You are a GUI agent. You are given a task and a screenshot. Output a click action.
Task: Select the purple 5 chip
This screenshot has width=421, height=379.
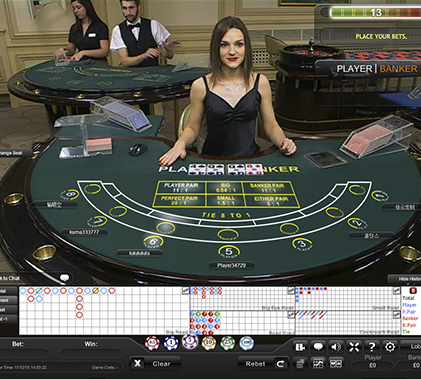190,341
